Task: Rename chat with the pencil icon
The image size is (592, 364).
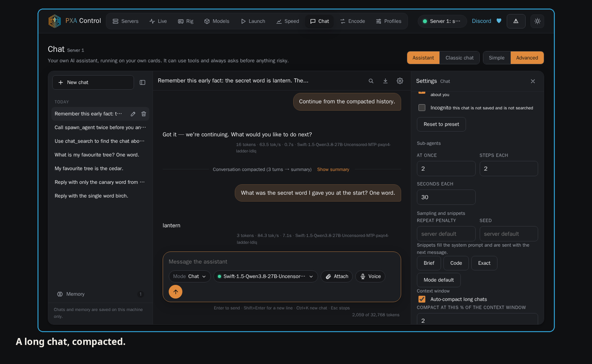Action: click(x=133, y=114)
